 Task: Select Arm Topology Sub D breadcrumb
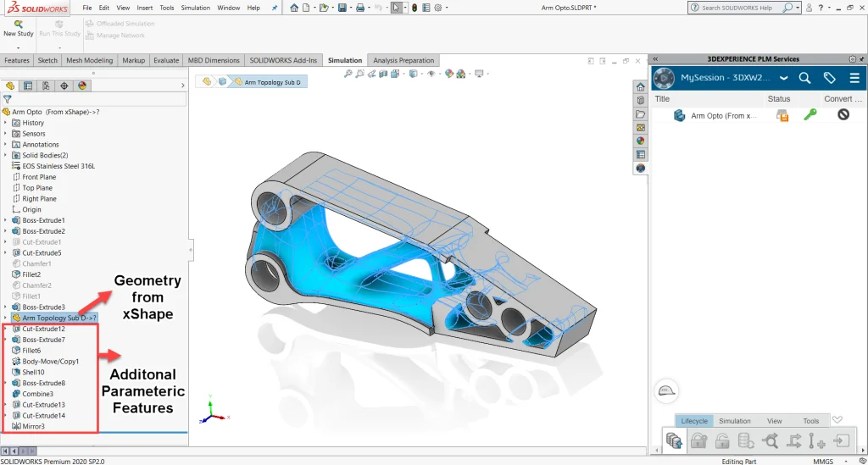(272, 82)
